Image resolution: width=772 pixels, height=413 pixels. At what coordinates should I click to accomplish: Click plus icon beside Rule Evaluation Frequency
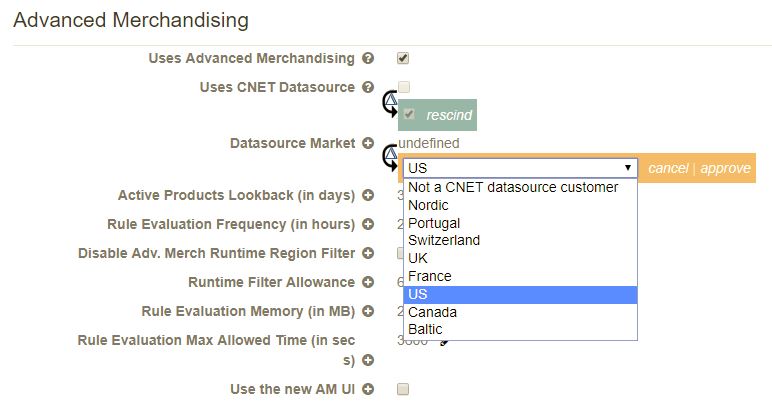pos(368,224)
